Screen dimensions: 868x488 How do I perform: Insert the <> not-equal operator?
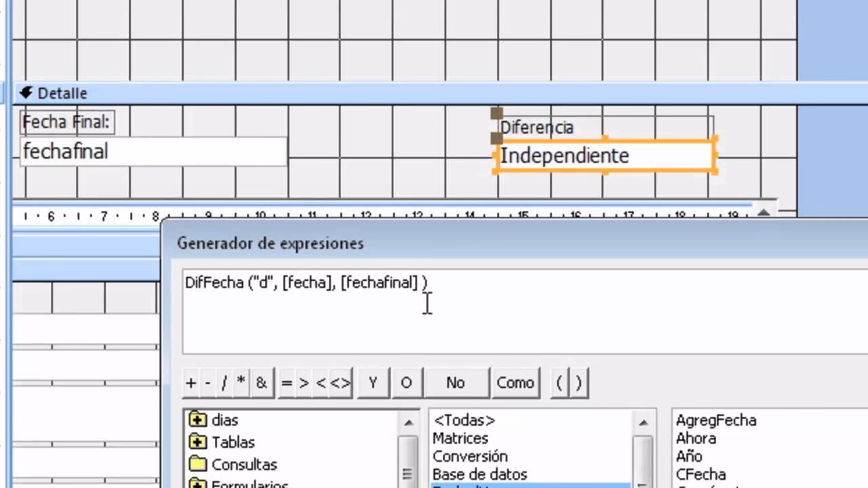[340, 383]
